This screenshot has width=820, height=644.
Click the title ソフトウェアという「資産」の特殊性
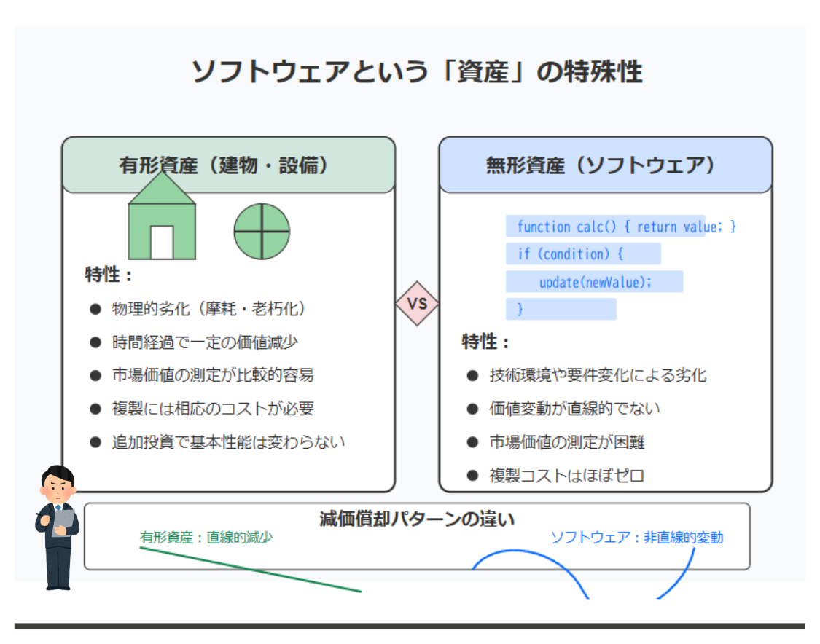(417, 71)
